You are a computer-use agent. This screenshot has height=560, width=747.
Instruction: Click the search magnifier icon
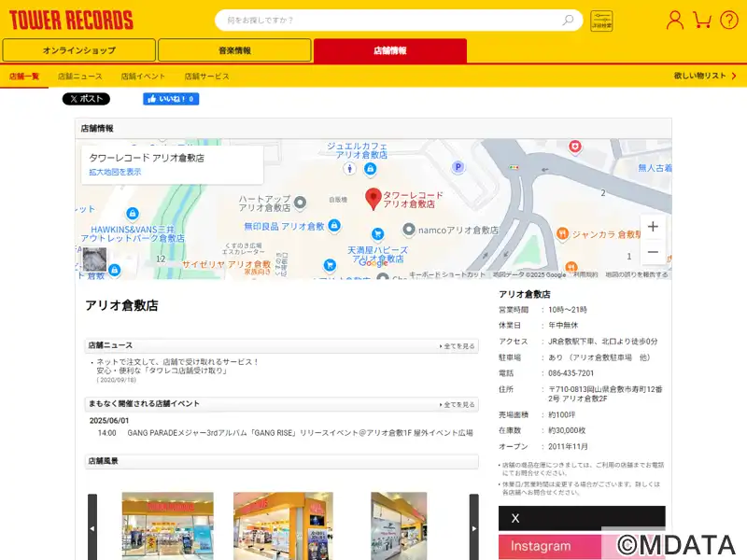(568, 20)
